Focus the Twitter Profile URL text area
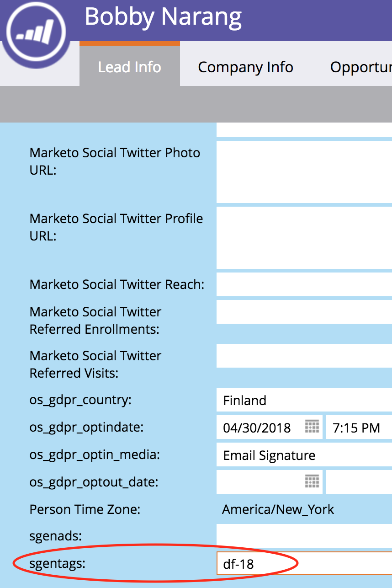The height and width of the screenshot is (588, 392). (304, 238)
